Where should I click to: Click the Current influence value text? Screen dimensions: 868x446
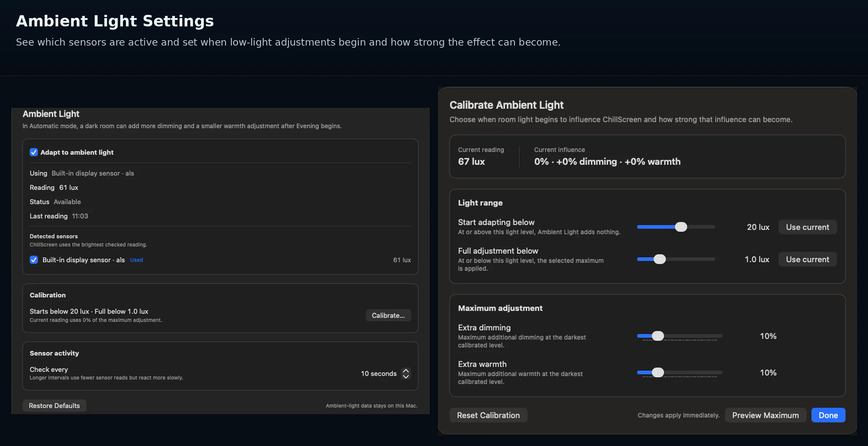[607, 162]
